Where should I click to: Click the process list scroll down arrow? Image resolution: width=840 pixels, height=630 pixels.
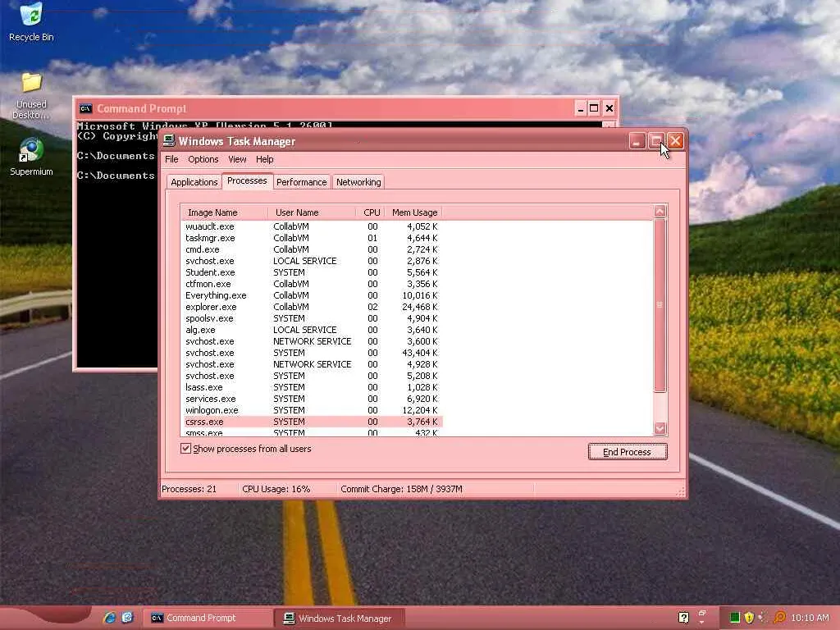click(660, 428)
